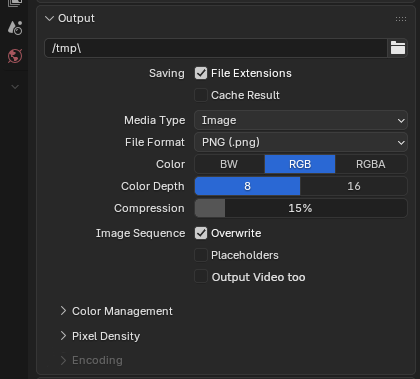Enable the Placeholders checkbox
Screen dimensions: 420x379
tap(201, 255)
